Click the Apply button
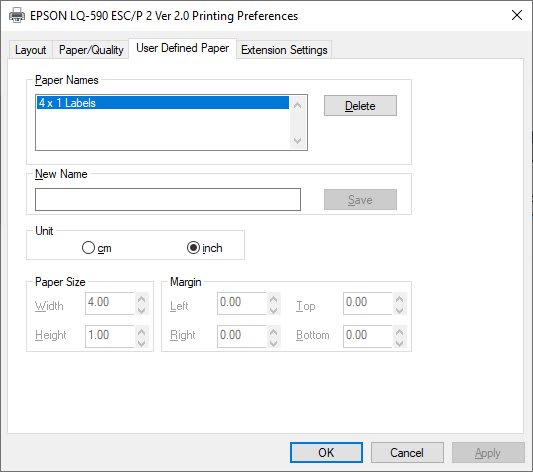The height and width of the screenshot is (472, 533). click(x=488, y=453)
